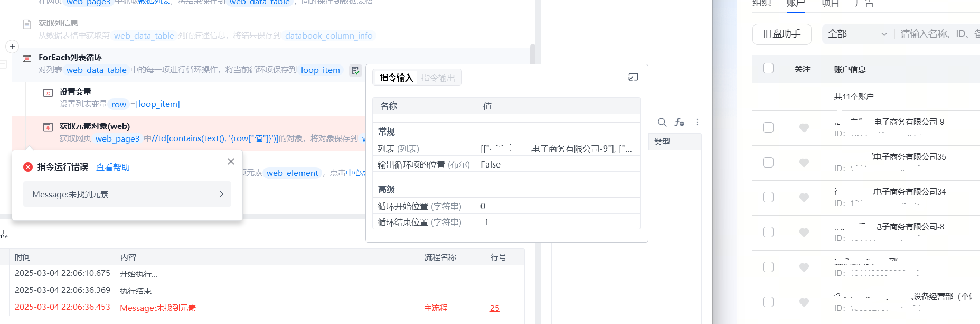Viewport: 980px width, 324px height.
Task: Click the add variable fx icon
Action: [x=680, y=123]
